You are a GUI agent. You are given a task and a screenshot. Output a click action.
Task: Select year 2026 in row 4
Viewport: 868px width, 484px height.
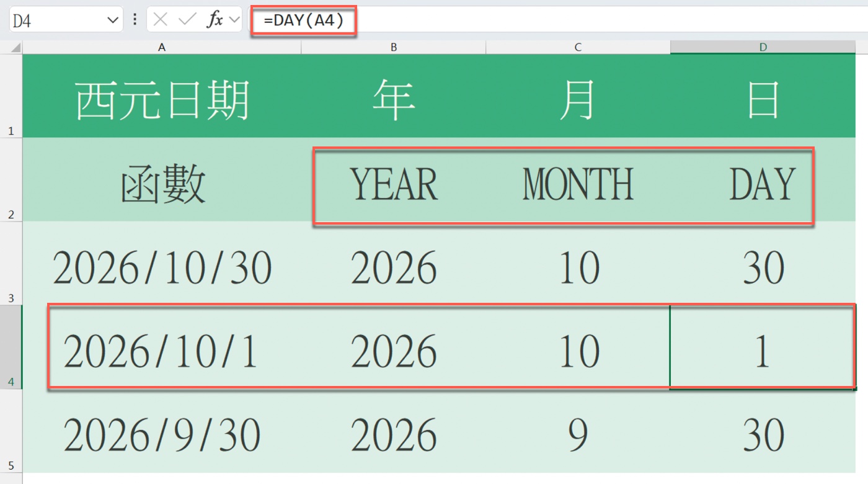pos(394,347)
